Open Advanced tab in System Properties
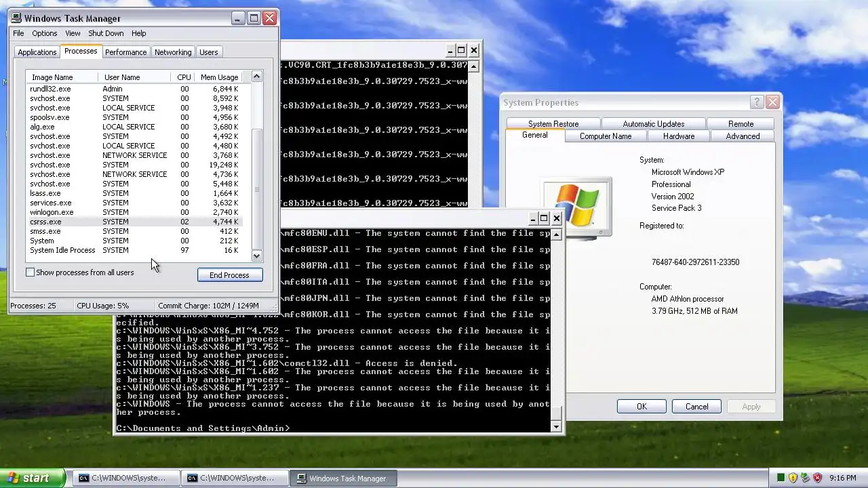The height and width of the screenshot is (488, 868). [x=743, y=136]
